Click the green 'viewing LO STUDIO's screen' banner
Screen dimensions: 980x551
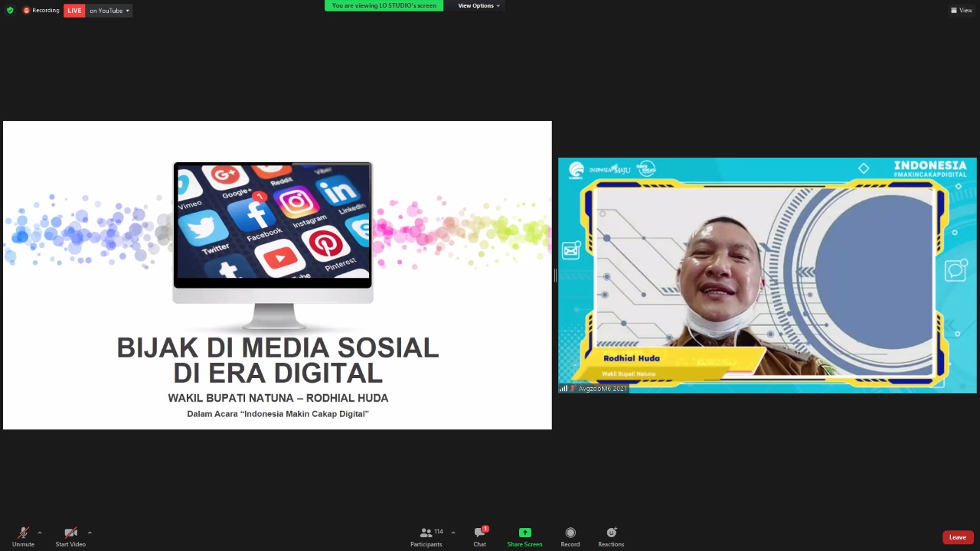tap(384, 5)
